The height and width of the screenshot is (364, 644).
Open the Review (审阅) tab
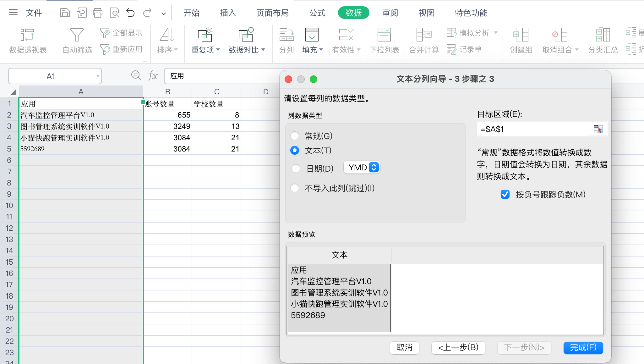[x=390, y=13]
